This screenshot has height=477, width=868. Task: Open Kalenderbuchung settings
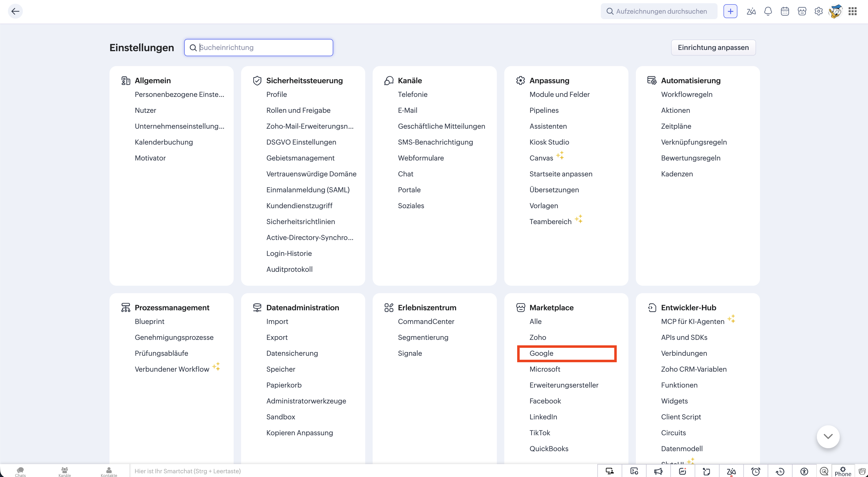point(164,142)
